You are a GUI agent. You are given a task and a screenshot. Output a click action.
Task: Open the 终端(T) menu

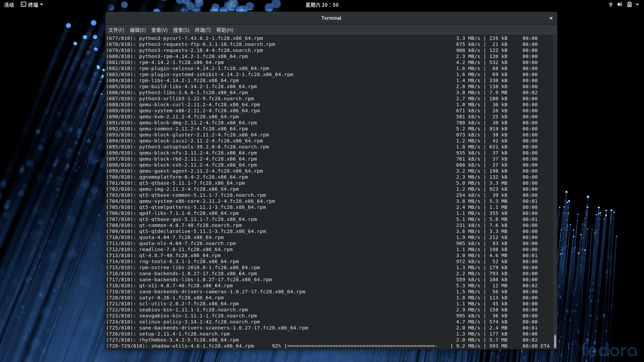point(203,30)
